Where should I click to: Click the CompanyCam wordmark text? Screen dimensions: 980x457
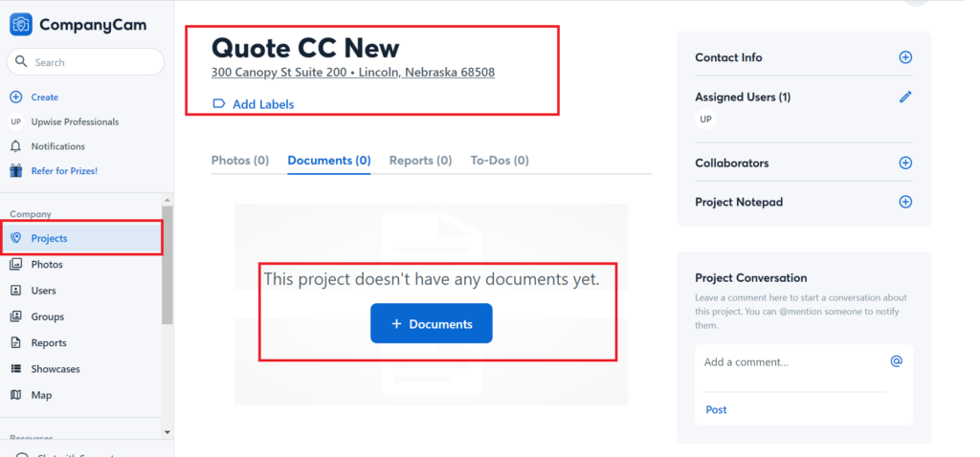coord(93,25)
